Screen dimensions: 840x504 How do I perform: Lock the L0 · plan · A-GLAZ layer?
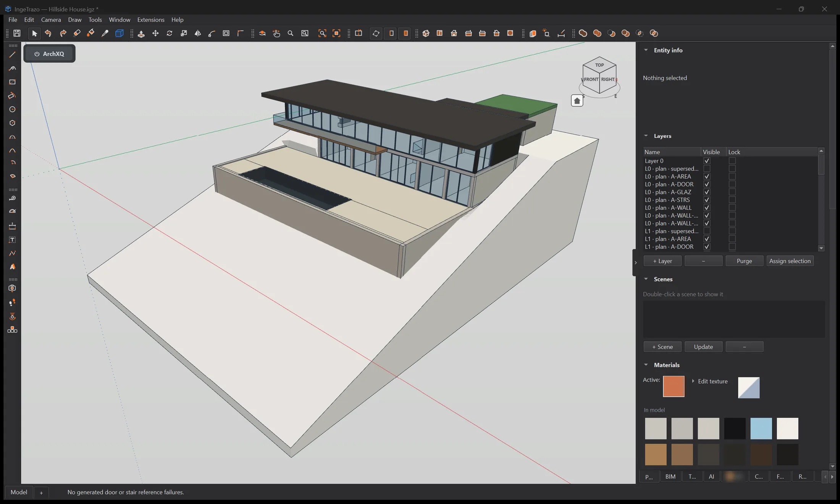(x=732, y=192)
